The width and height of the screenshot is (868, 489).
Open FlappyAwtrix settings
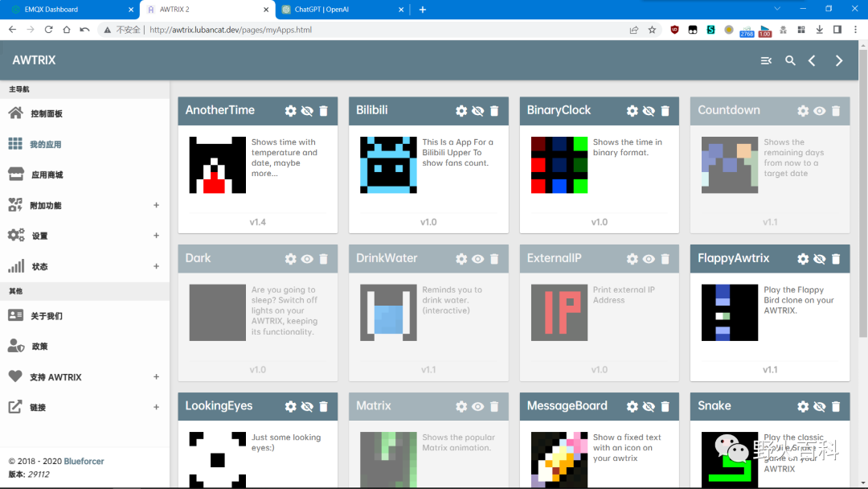click(803, 259)
